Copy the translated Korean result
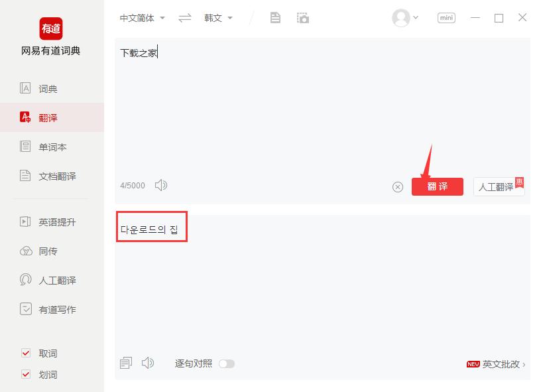539x392 pixels. point(126,363)
